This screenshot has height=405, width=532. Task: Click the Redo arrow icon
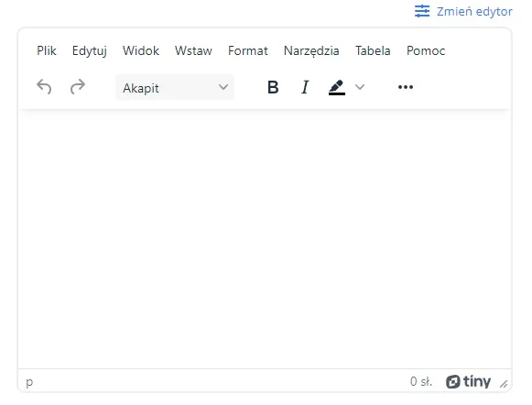coord(78,87)
